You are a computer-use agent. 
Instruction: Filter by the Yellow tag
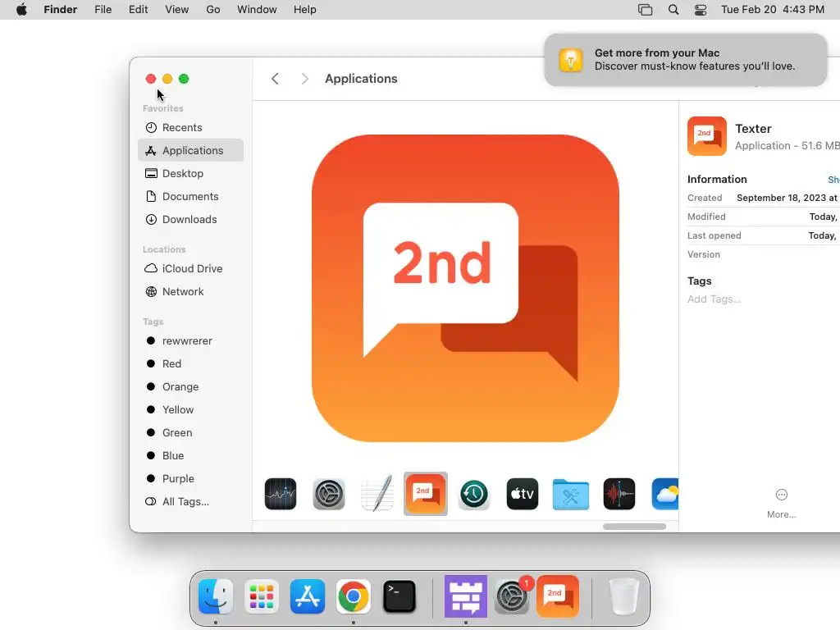tap(190, 410)
